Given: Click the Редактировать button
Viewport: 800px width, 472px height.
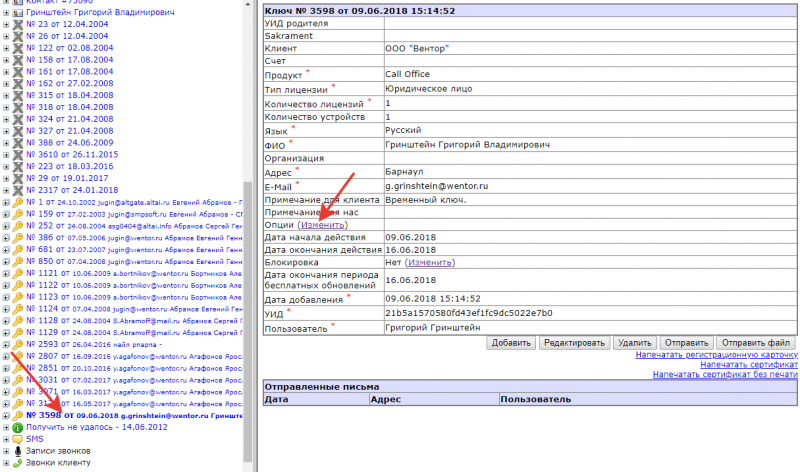Looking at the screenshot, I should [574, 343].
